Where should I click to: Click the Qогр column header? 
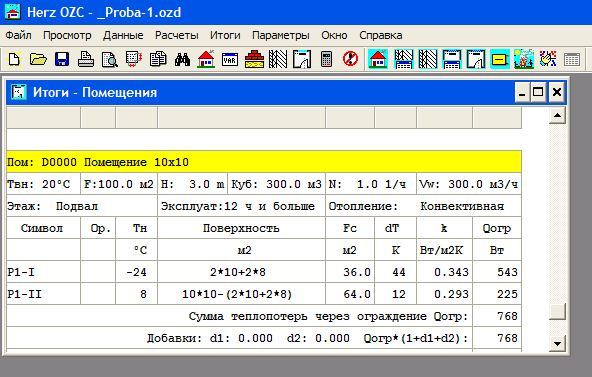(x=497, y=228)
